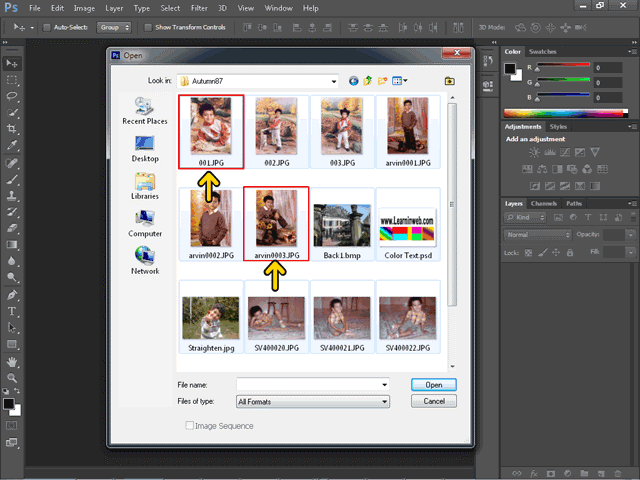Select the Rectangular Marquee tool
Image resolution: width=640 pixels, height=480 pixels.
(x=11, y=80)
